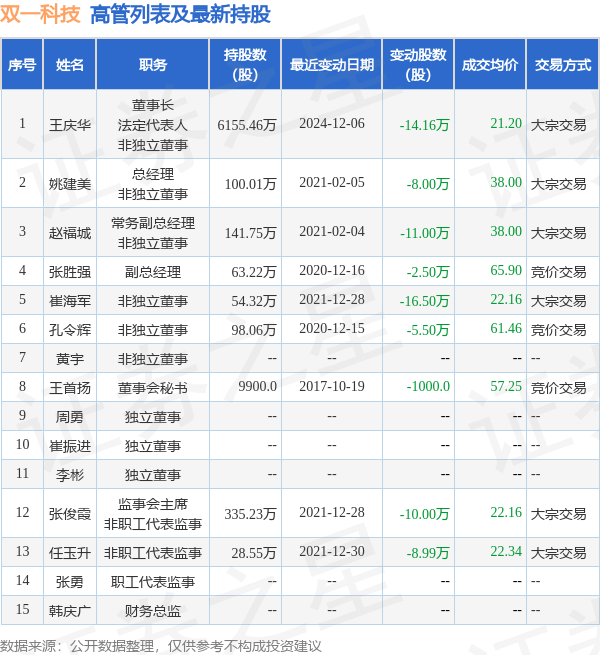Click the change value -14.16万
600x655 pixels.
click(425, 124)
